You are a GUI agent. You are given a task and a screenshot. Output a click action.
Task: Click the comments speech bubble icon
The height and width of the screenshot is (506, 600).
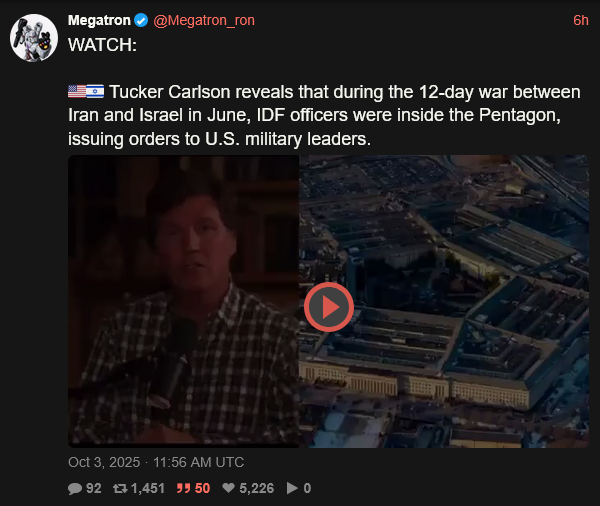point(75,488)
